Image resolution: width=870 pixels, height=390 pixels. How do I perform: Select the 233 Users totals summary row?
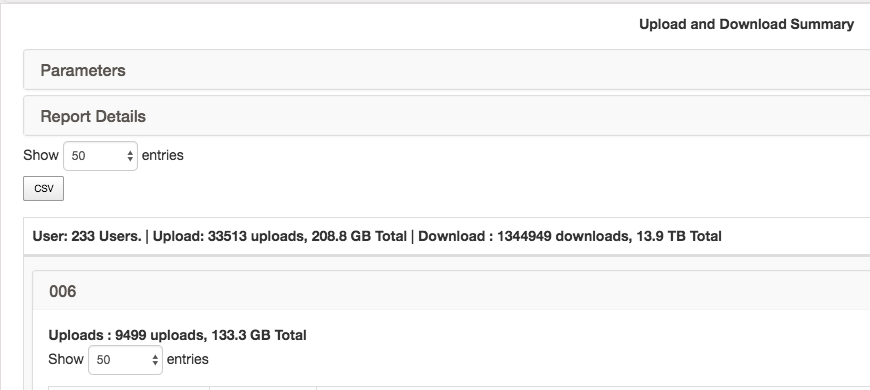click(447, 236)
